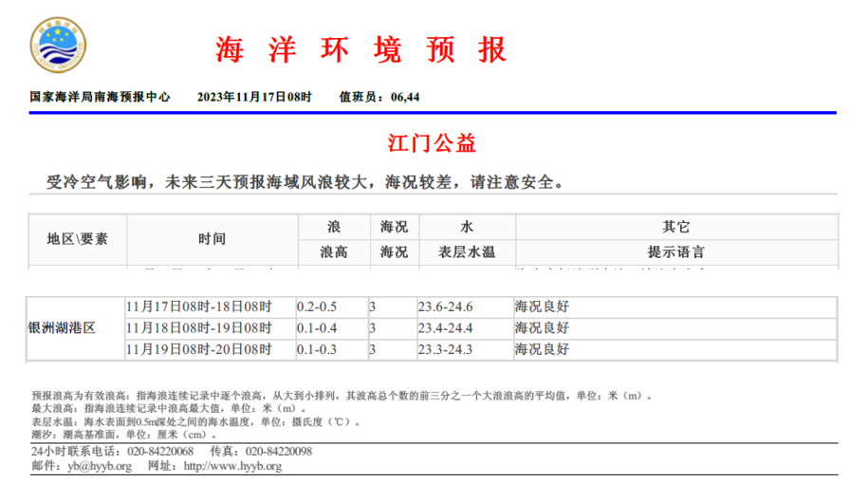868x501 pixels.
Task: Click the cold air warning sentence
Action: [305, 182]
